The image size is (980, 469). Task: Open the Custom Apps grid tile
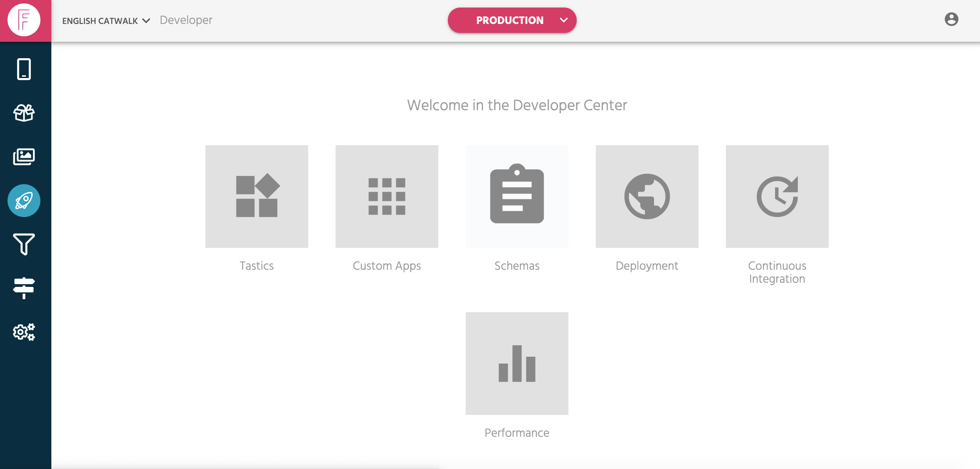click(387, 196)
